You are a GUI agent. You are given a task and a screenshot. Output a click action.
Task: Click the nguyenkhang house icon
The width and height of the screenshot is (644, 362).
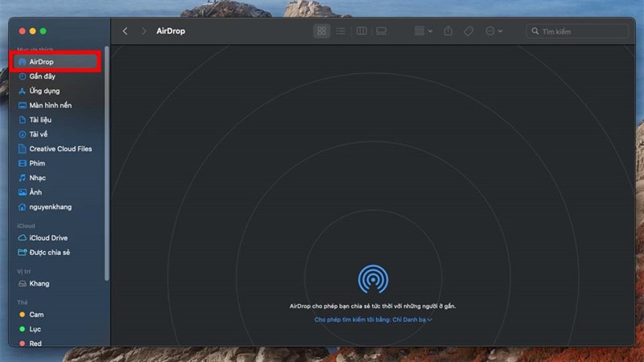coord(23,207)
